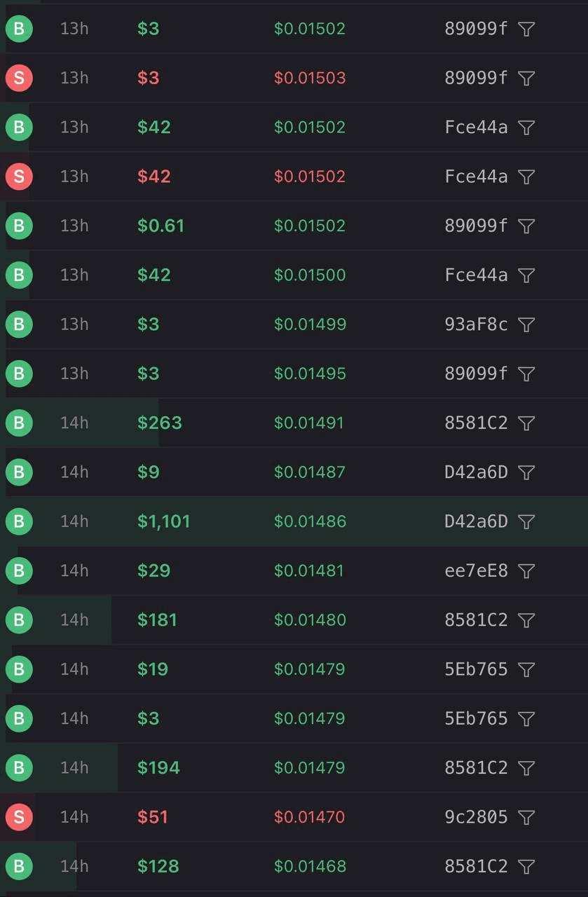The width and height of the screenshot is (588, 897).
Task: Filter by maker on the $0.61 row
Action: 526,226
